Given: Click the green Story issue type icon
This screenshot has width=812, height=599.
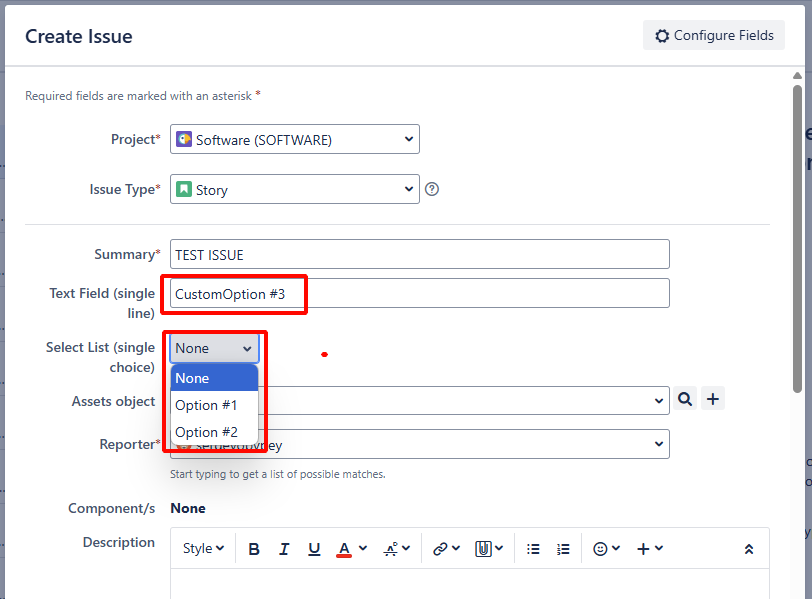Looking at the screenshot, I should 184,189.
